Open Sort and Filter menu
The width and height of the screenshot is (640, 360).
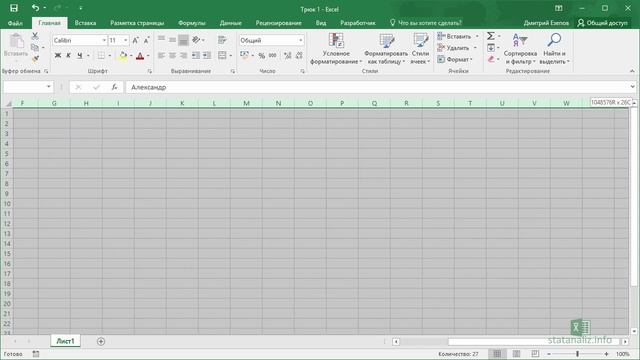click(x=520, y=50)
